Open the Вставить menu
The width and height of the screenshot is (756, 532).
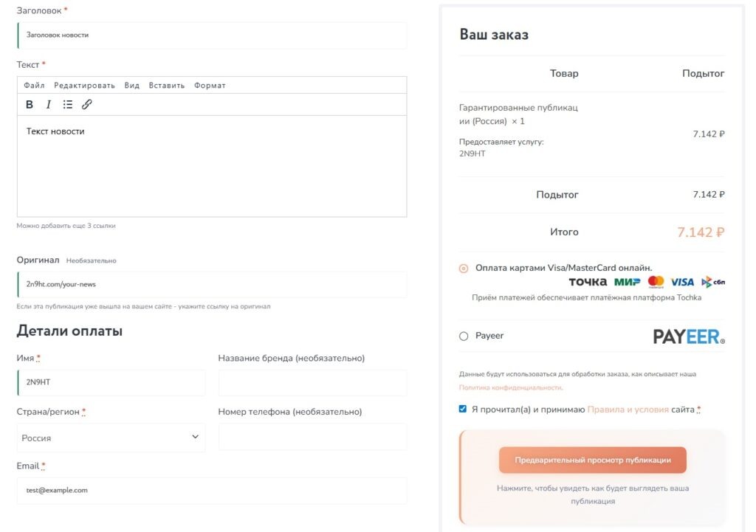pyautogui.click(x=167, y=86)
